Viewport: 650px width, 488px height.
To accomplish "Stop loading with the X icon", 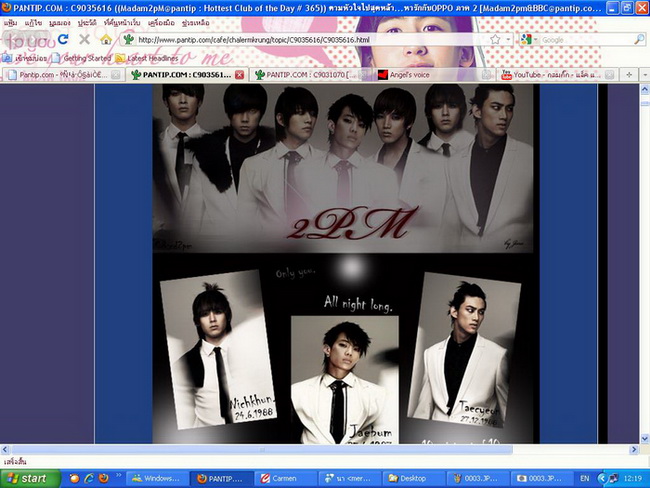I will (x=85, y=39).
